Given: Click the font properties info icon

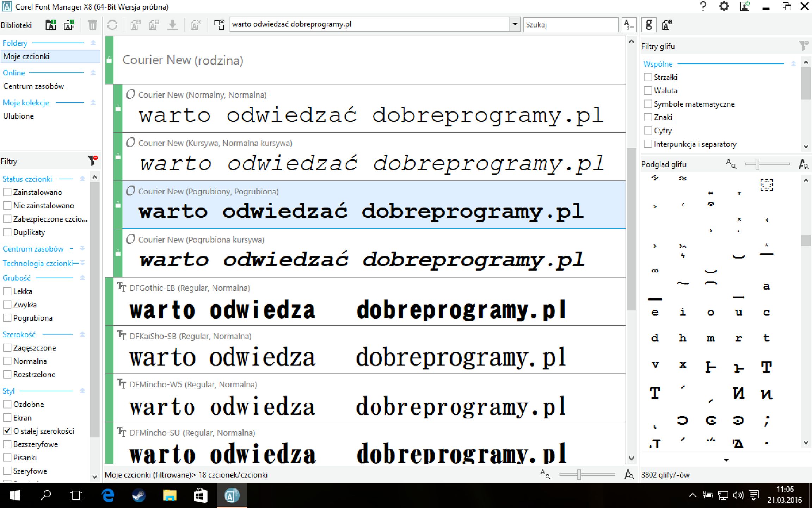Looking at the screenshot, I should [x=666, y=25].
